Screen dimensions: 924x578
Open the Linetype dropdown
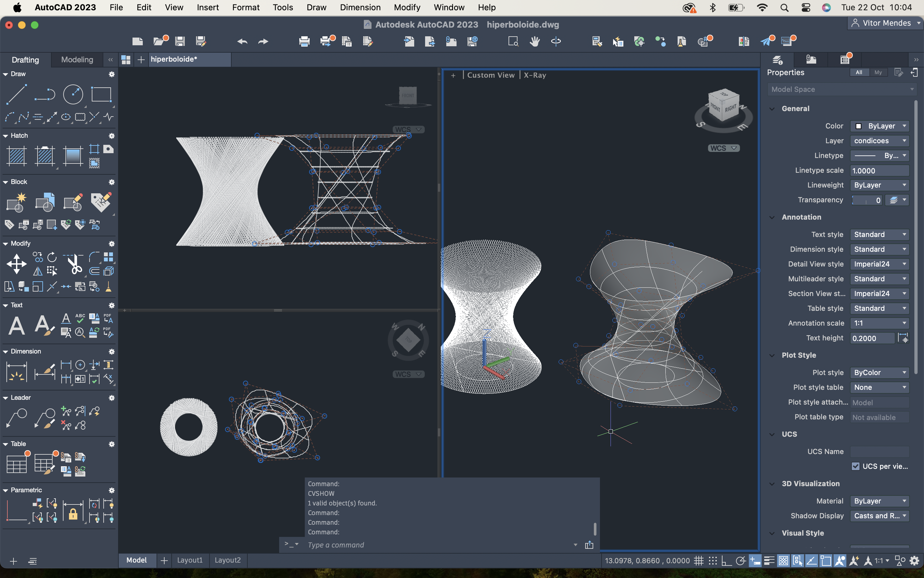tap(879, 156)
